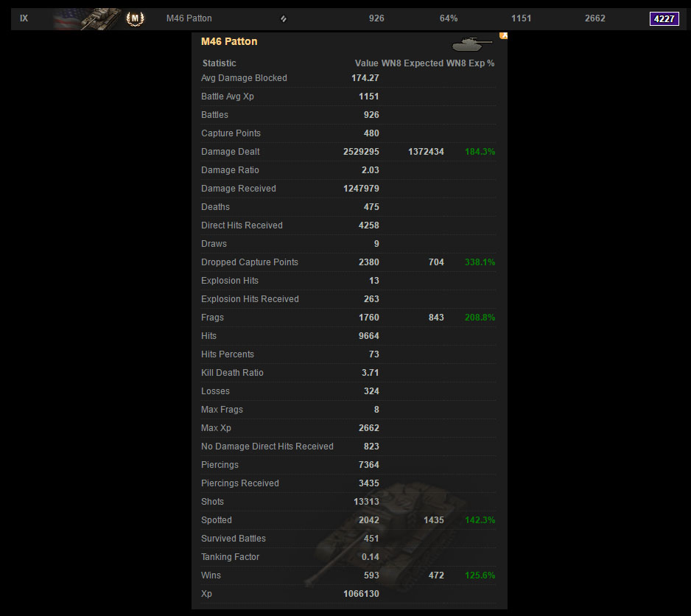Select the Kill Death Ratio row label

(x=232, y=373)
